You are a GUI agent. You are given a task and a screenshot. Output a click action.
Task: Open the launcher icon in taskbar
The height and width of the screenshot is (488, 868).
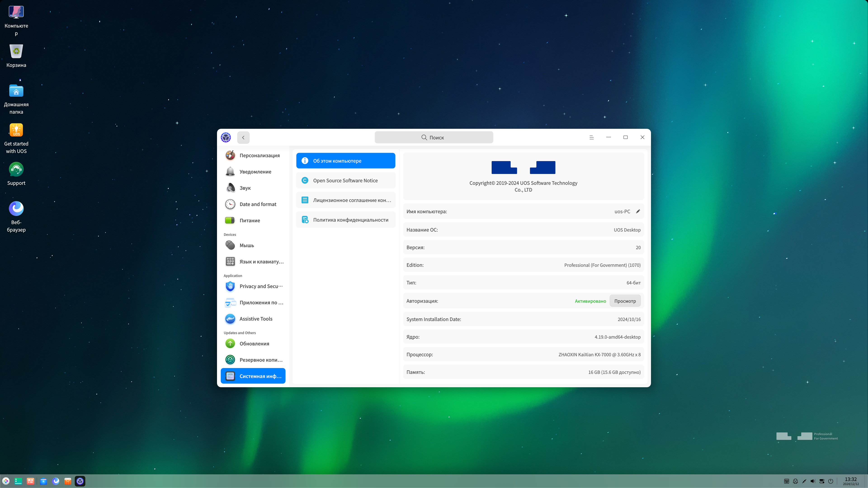[x=6, y=481]
